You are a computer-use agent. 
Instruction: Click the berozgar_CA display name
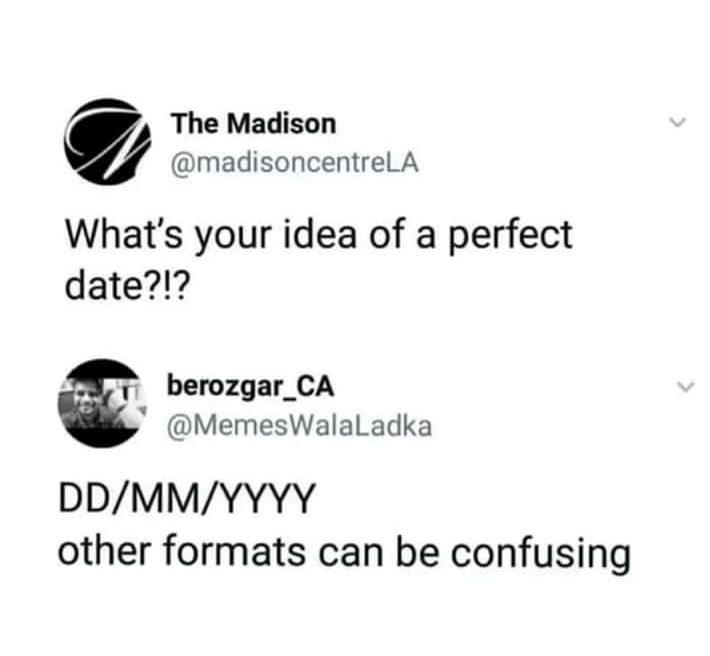pos(250,387)
